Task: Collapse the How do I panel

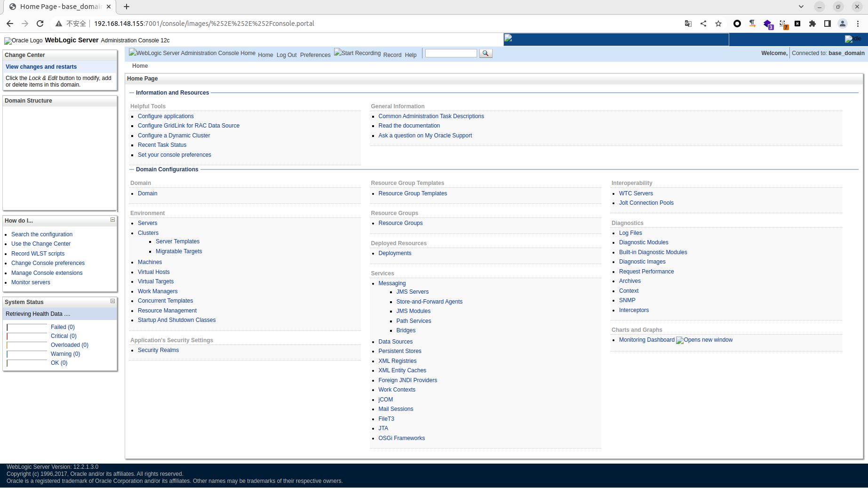Action: tap(112, 220)
